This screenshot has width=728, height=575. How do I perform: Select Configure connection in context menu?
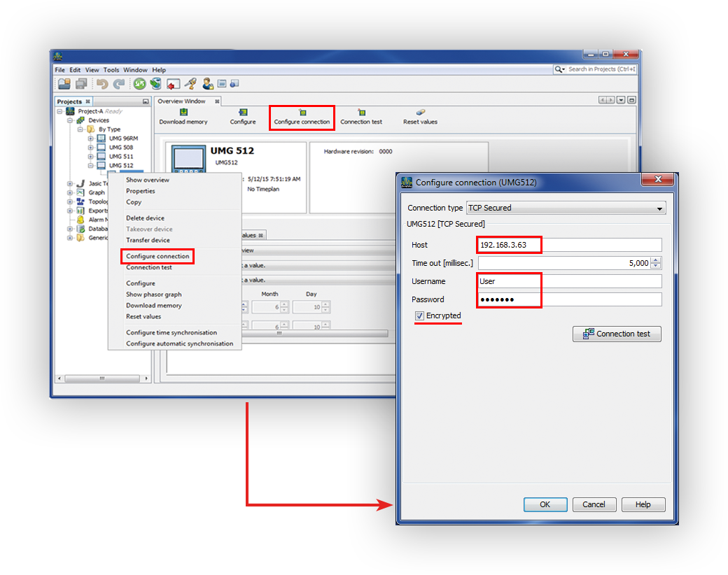[157, 257]
